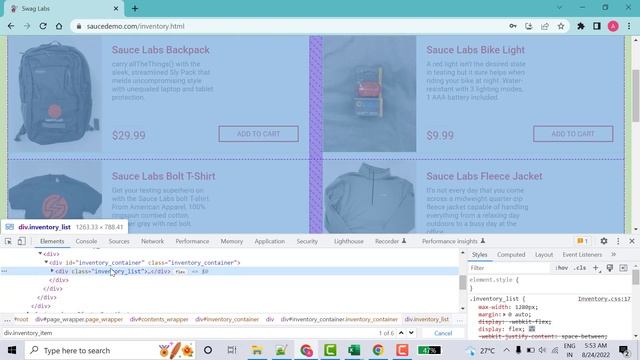Open the Windows Start menu
This screenshot has height=360, width=640.
(x=11, y=350)
